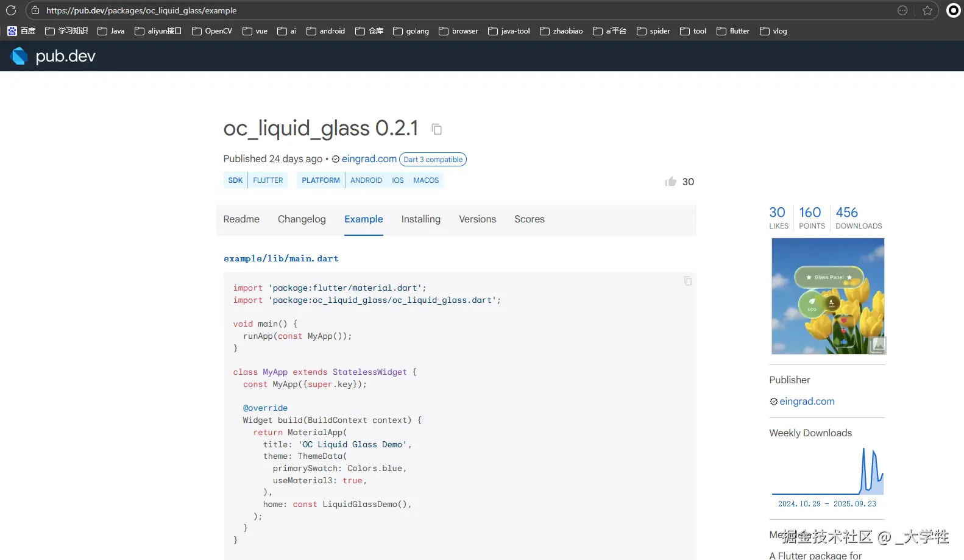Switch to the Changelog tab

click(x=302, y=219)
